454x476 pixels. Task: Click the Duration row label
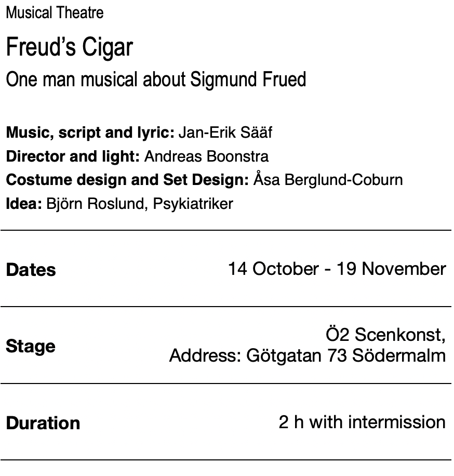43,423
